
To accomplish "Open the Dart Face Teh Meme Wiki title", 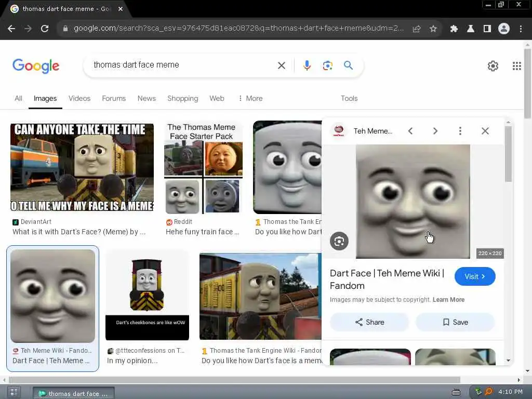I will point(387,280).
